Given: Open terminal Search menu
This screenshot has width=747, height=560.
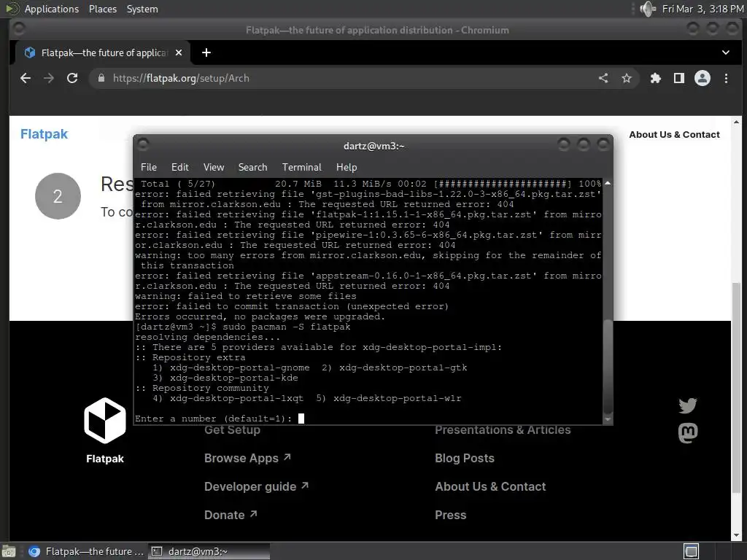Looking at the screenshot, I should coord(252,167).
